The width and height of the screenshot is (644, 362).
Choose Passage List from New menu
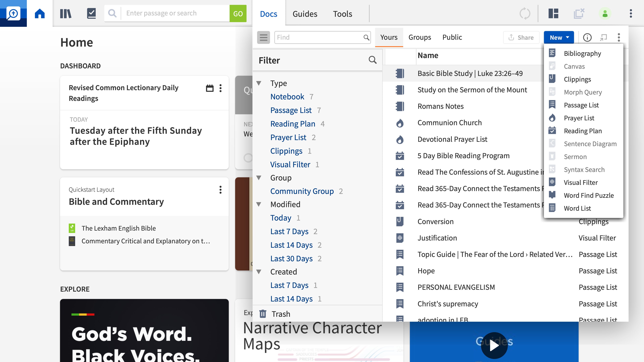point(583,105)
